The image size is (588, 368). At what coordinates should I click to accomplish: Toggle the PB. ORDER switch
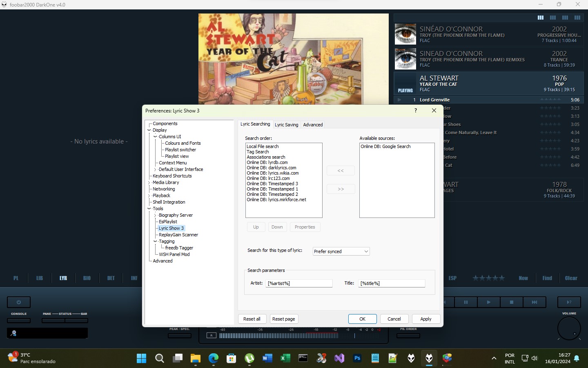[408, 336]
